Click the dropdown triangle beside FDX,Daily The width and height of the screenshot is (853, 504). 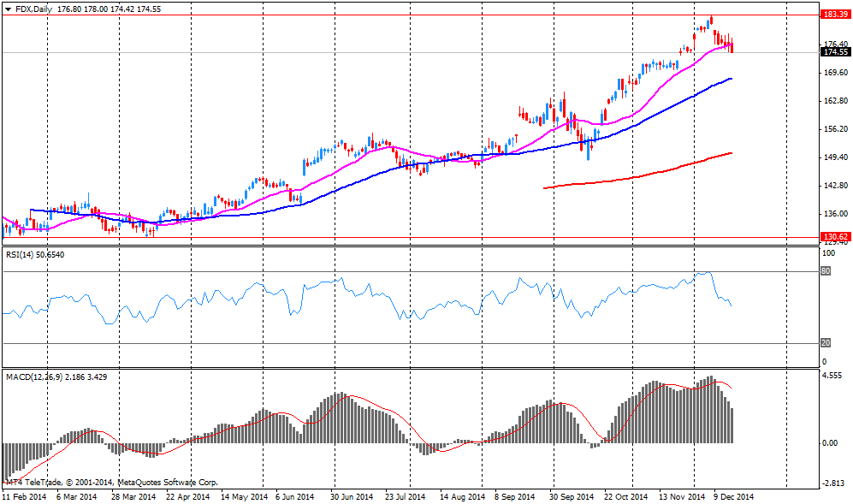pos(7,9)
